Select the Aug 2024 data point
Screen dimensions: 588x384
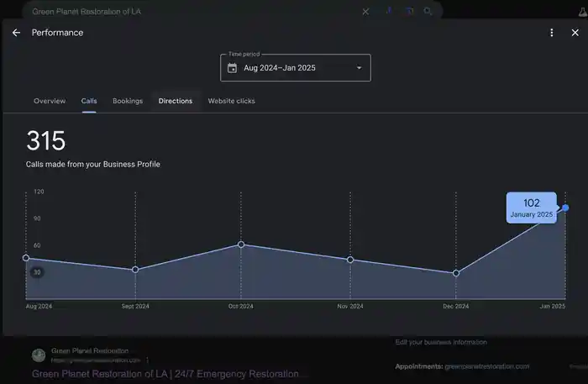(26, 258)
